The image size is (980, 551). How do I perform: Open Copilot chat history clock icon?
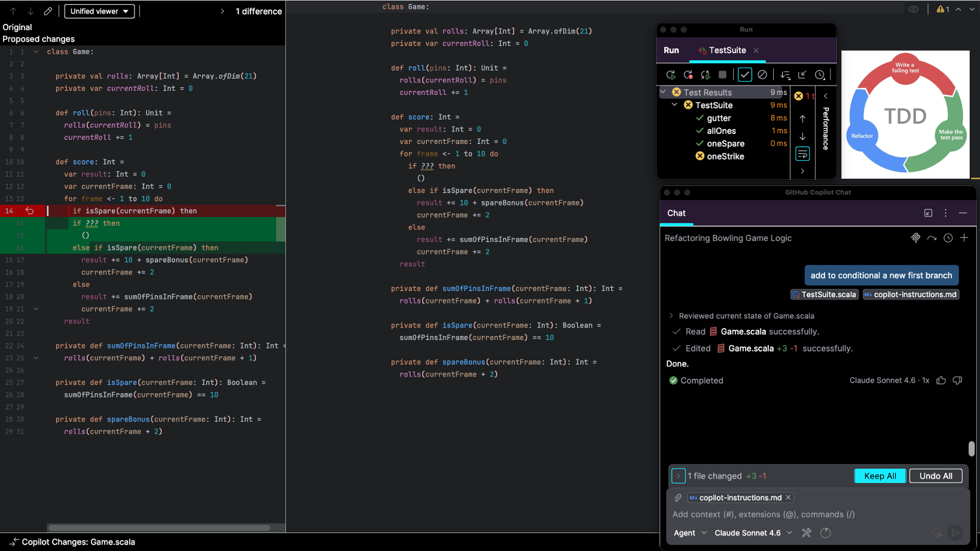[948, 238]
